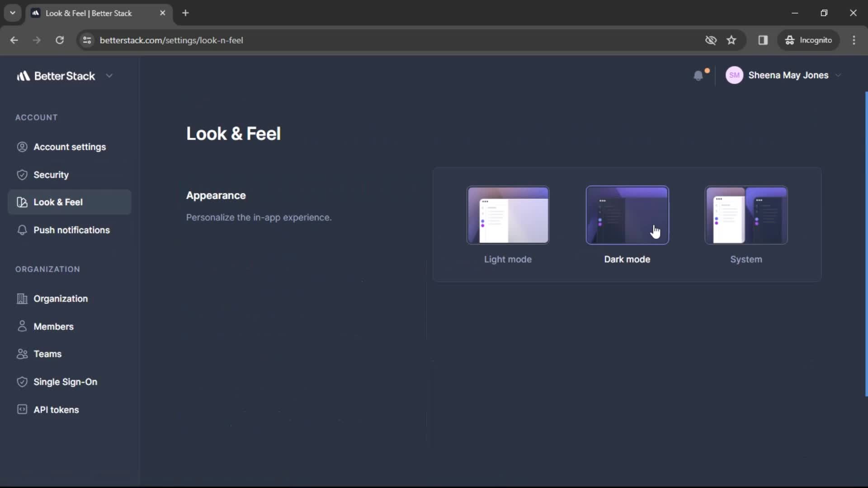868x488 pixels.
Task: Open Account settings page
Action: (70, 146)
